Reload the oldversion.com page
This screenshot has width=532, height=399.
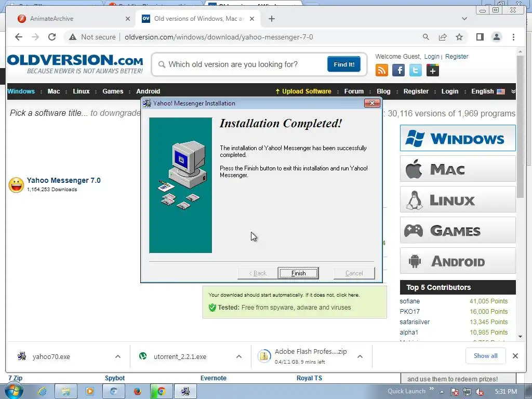click(x=52, y=37)
